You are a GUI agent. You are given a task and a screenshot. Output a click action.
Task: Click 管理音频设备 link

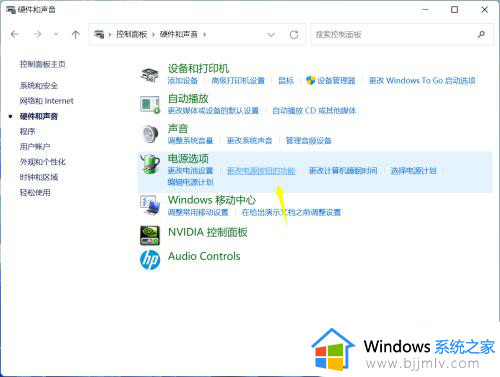pos(308,140)
